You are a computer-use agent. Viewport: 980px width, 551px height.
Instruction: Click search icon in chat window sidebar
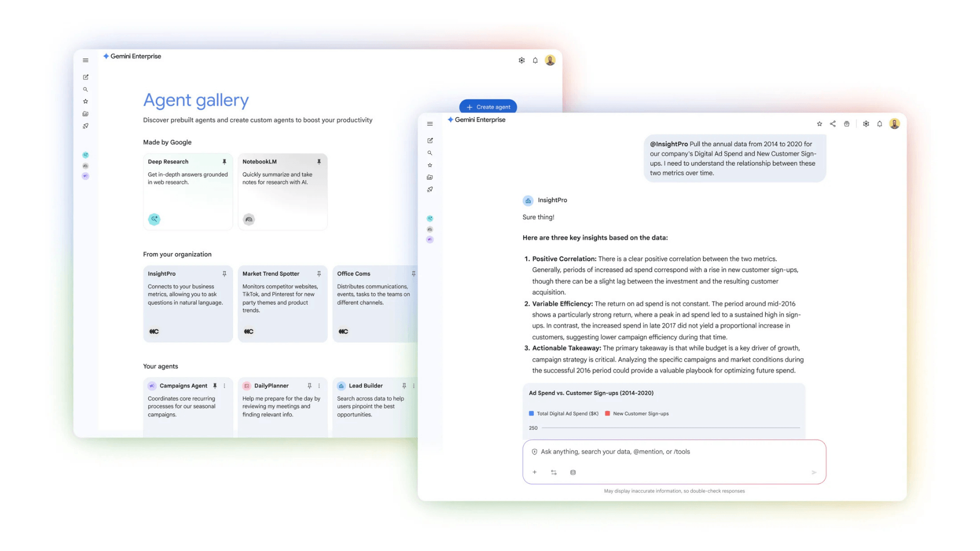coord(430,153)
